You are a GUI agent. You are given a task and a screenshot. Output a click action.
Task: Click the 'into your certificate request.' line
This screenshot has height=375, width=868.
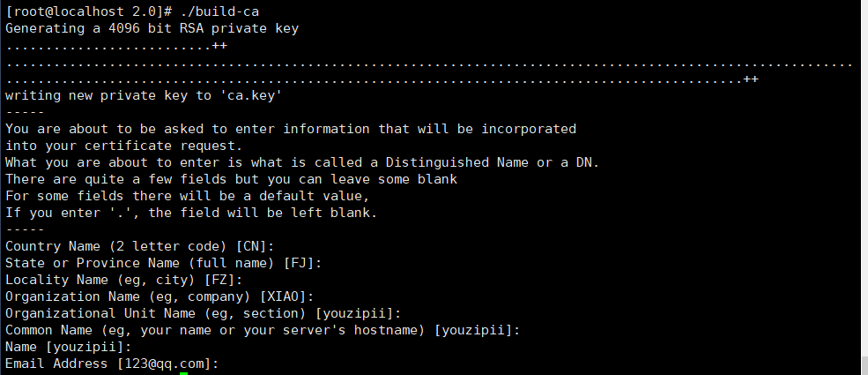124,146
